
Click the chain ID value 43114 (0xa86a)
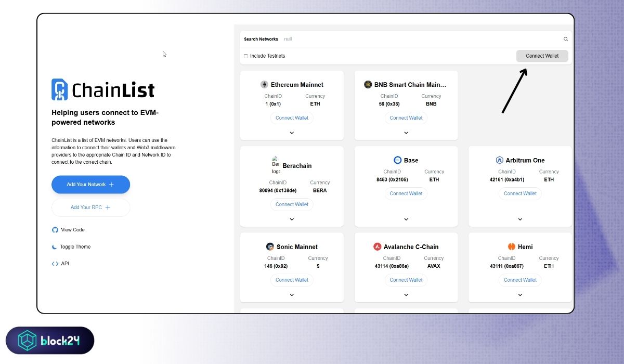tap(392, 266)
